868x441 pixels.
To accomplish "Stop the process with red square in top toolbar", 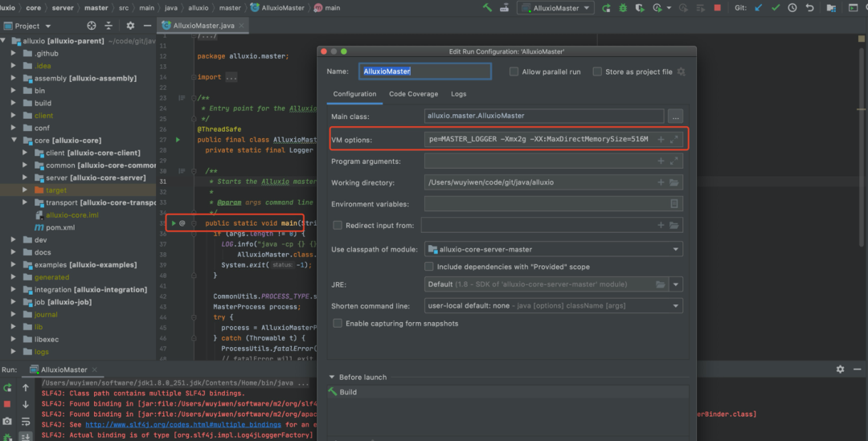I will tap(718, 8).
